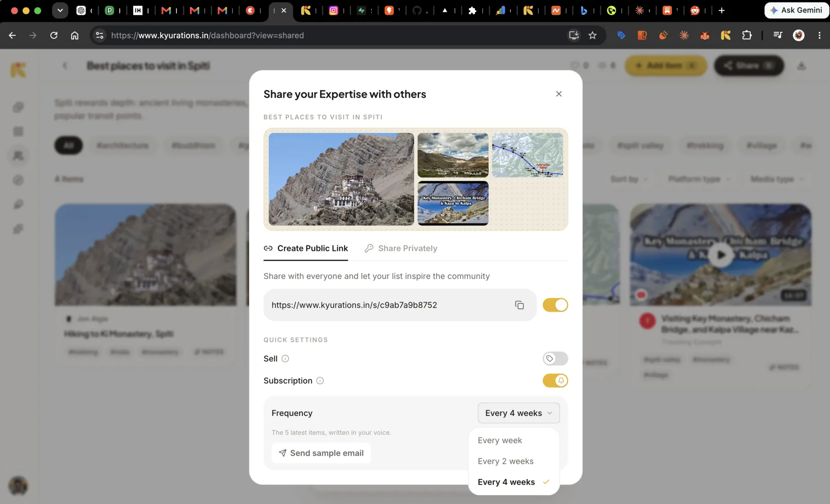Close the Share your Expertise dialog
The image size is (830, 504).
click(559, 94)
